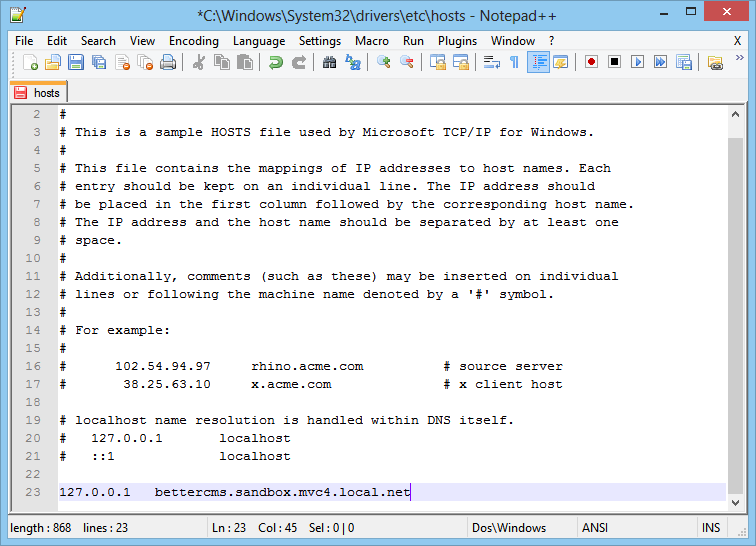
Task: Stop macro recording with black square
Action: (614, 62)
